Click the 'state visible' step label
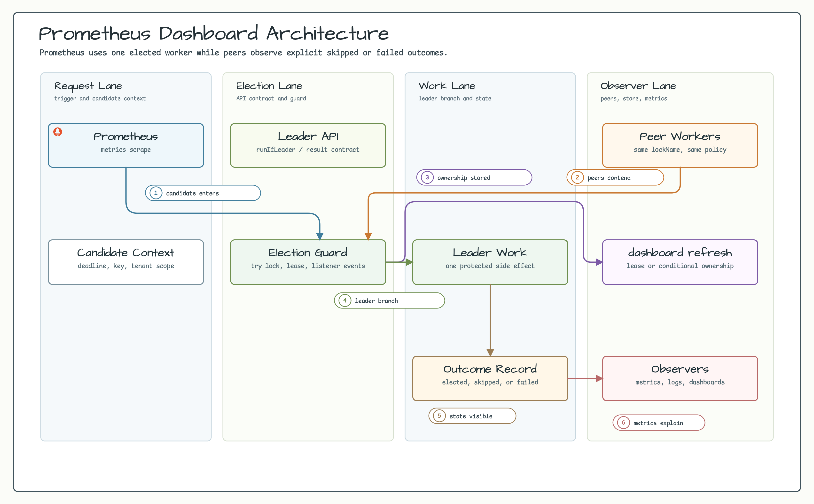Screen dimensions: 814x504 472,416
